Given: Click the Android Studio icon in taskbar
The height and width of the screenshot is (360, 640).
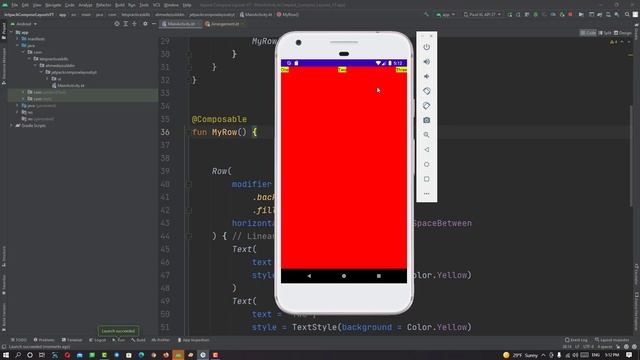Looking at the screenshot, I should pos(178,355).
